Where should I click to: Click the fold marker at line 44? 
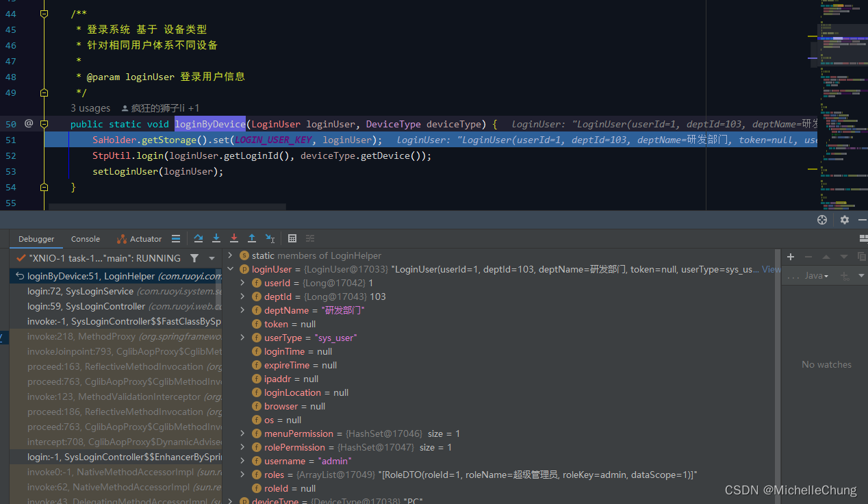(x=44, y=14)
